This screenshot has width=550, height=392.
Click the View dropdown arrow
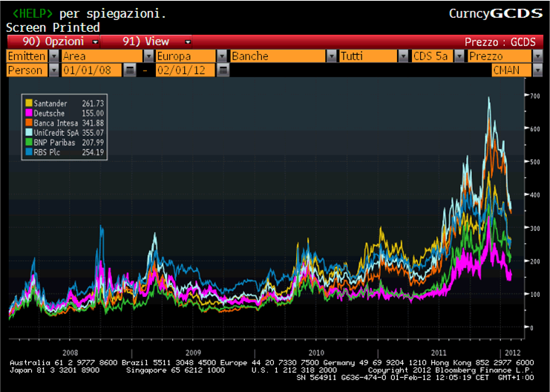coord(188,42)
